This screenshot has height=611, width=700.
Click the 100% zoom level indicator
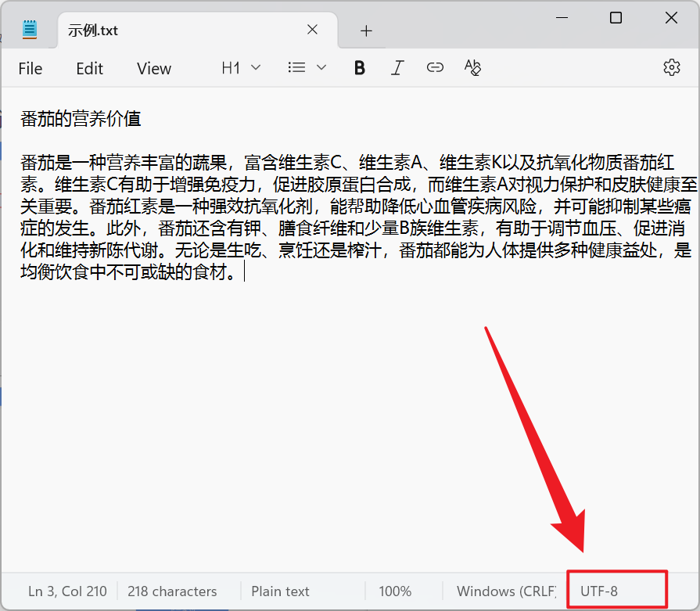[x=395, y=591]
